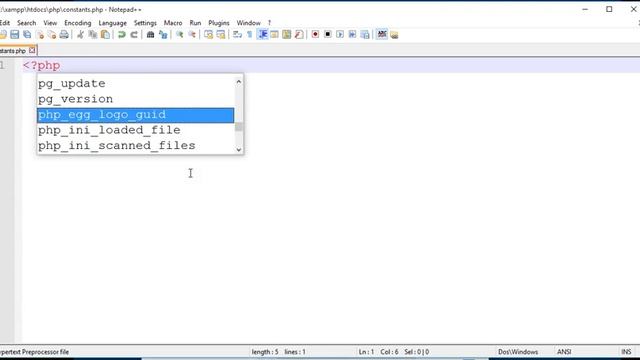This screenshot has height=360, width=640.
Task: Choose php_ini_loaded_file suggestion
Action: (x=136, y=130)
